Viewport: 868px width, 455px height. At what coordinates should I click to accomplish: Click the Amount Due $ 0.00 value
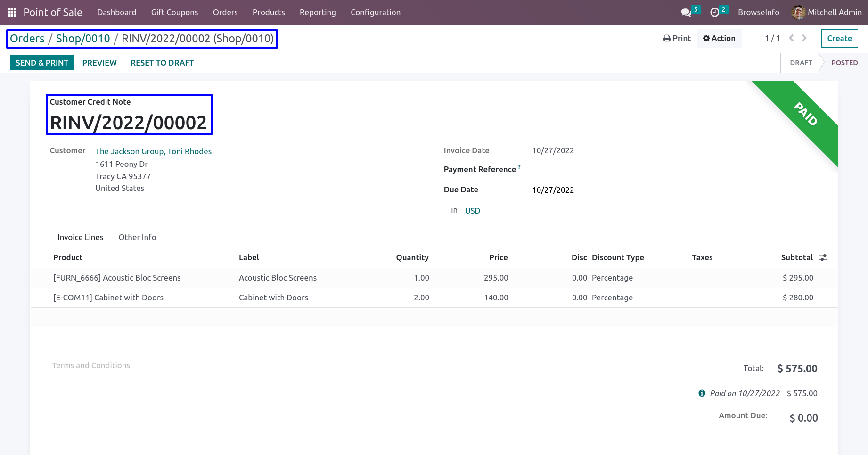804,418
